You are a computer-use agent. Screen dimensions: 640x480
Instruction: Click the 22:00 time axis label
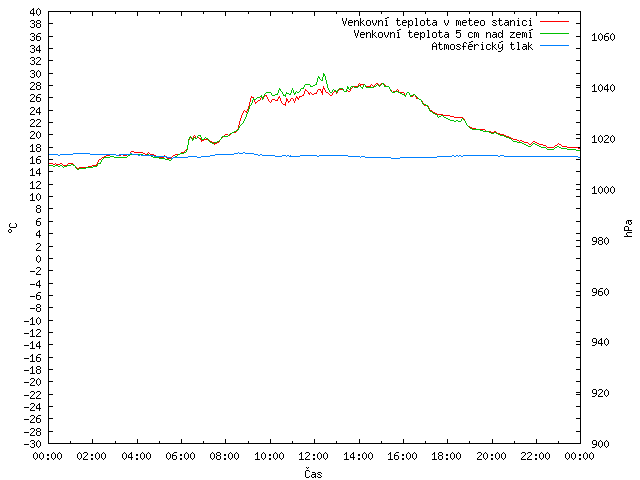pyautogui.click(x=536, y=456)
